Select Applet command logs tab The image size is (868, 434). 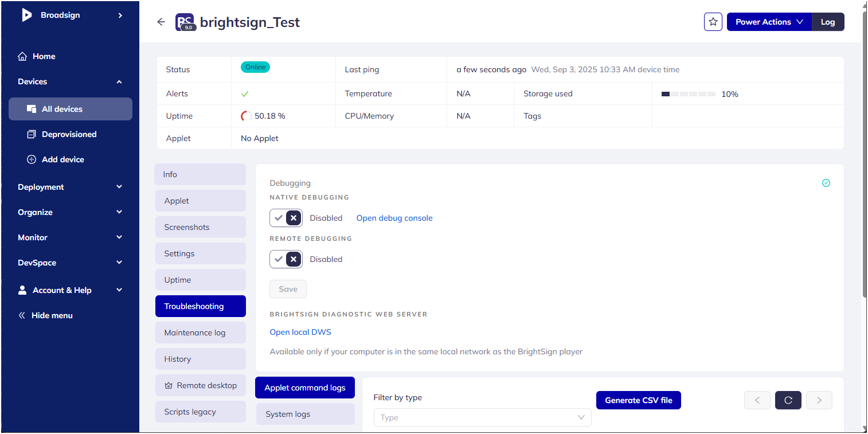[305, 388]
